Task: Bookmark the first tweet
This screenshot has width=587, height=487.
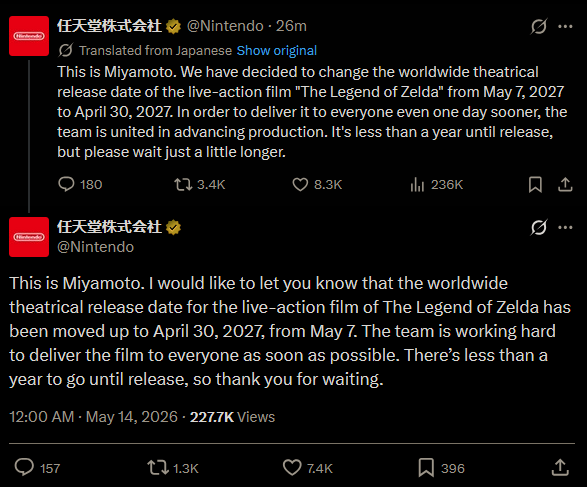Action: (x=535, y=185)
